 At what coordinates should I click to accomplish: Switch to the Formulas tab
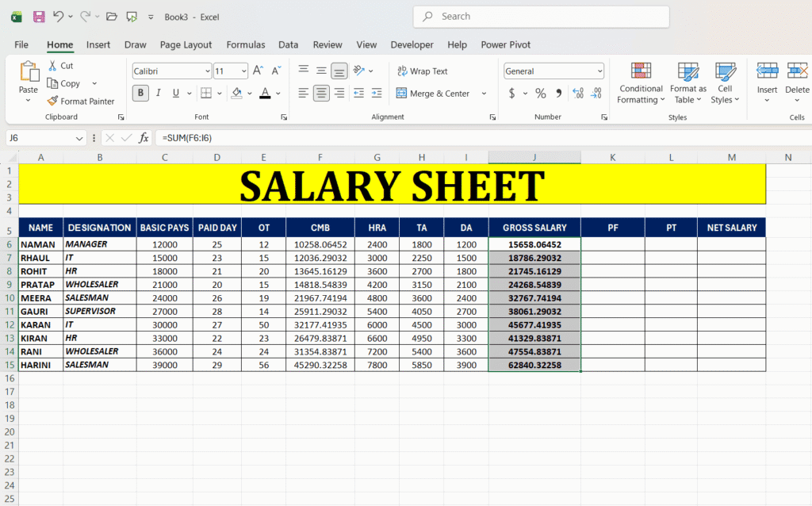point(246,44)
